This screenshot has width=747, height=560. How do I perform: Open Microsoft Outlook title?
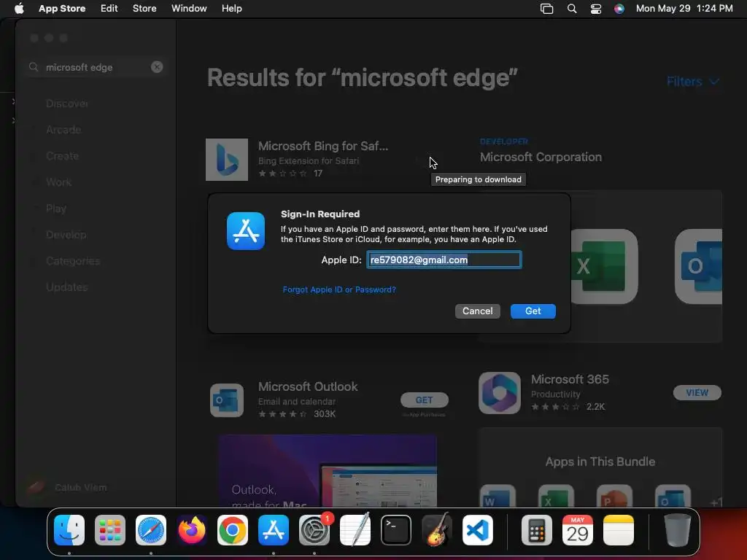tap(308, 386)
